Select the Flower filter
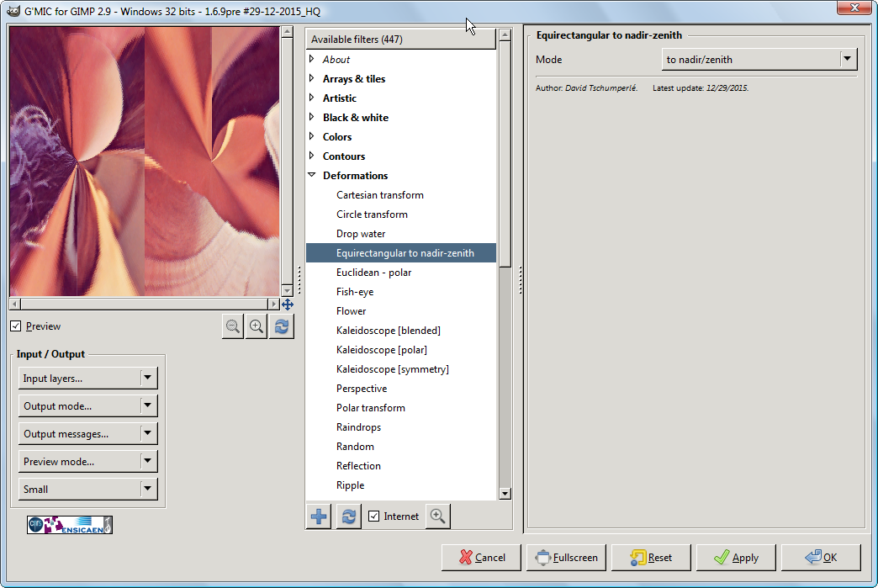 coord(401,310)
